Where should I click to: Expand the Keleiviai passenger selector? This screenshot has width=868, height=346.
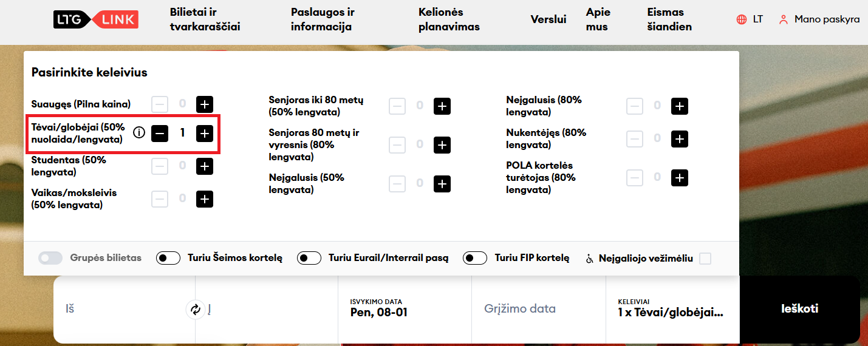(671, 309)
